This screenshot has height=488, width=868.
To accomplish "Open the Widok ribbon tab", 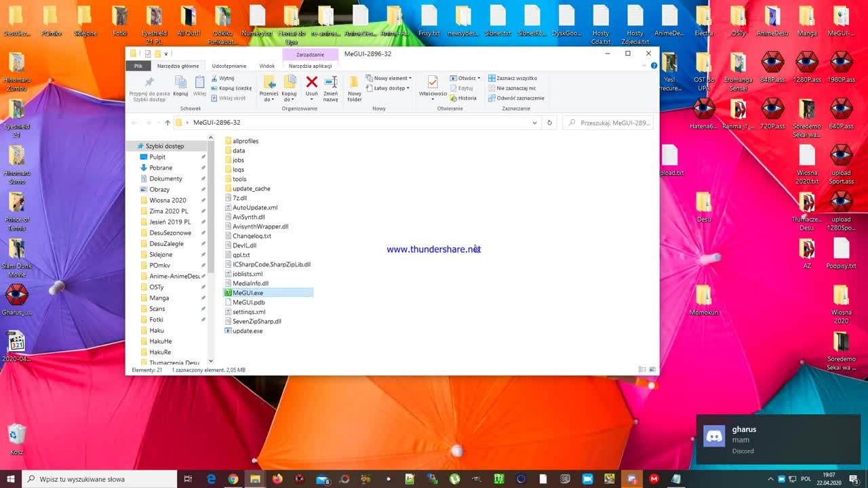I will (x=267, y=66).
